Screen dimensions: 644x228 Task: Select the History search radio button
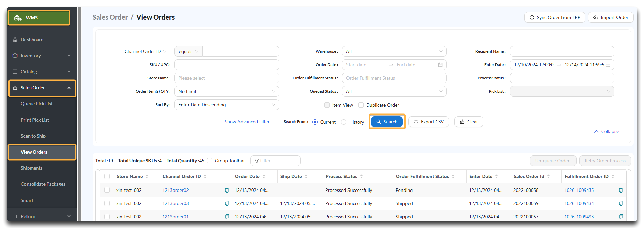click(344, 122)
